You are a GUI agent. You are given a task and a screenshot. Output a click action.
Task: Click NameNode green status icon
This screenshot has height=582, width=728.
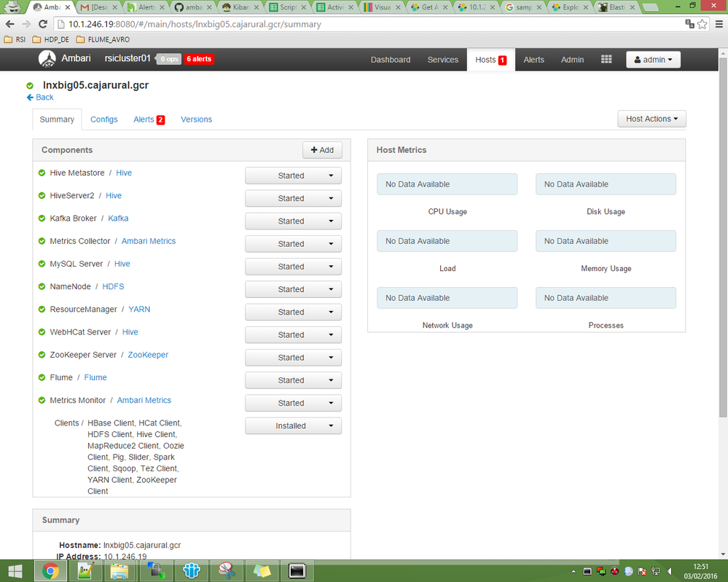click(42, 286)
